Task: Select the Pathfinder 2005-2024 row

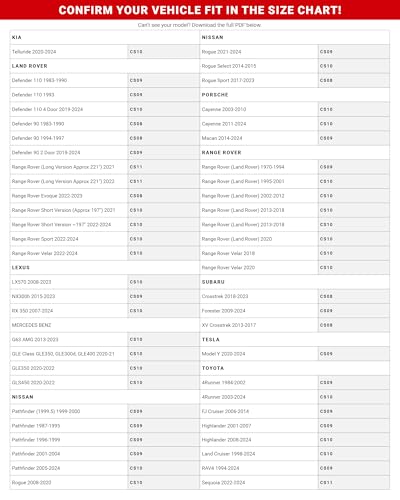Action: click(x=105, y=468)
